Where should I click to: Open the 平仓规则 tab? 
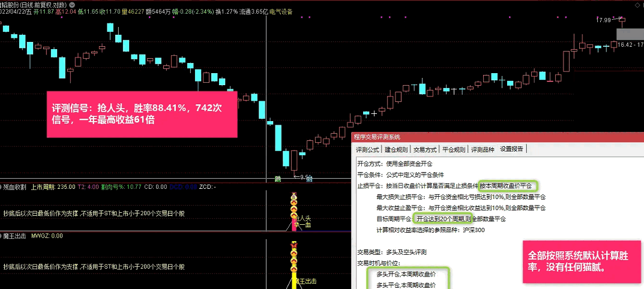pyautogui.click(x=453, y=149)
